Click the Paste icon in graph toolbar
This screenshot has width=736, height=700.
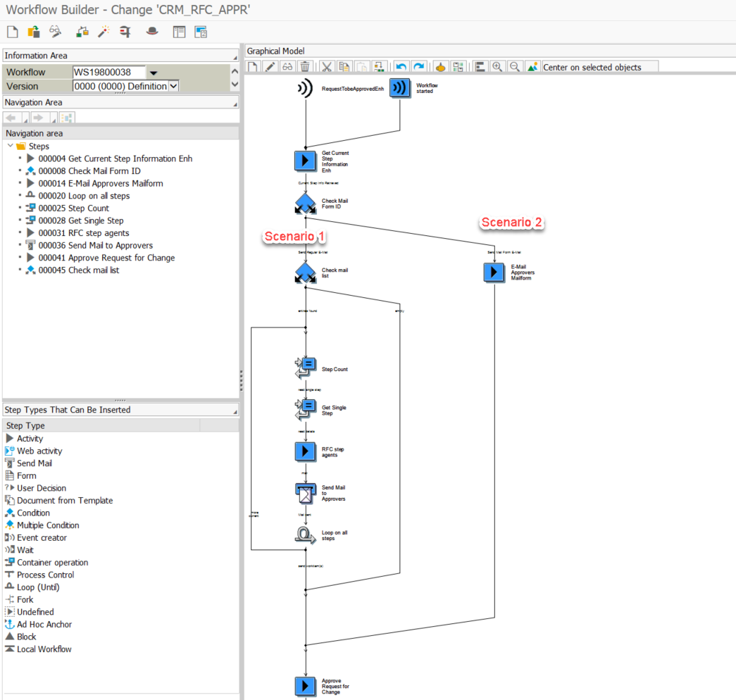coord(361,67)
